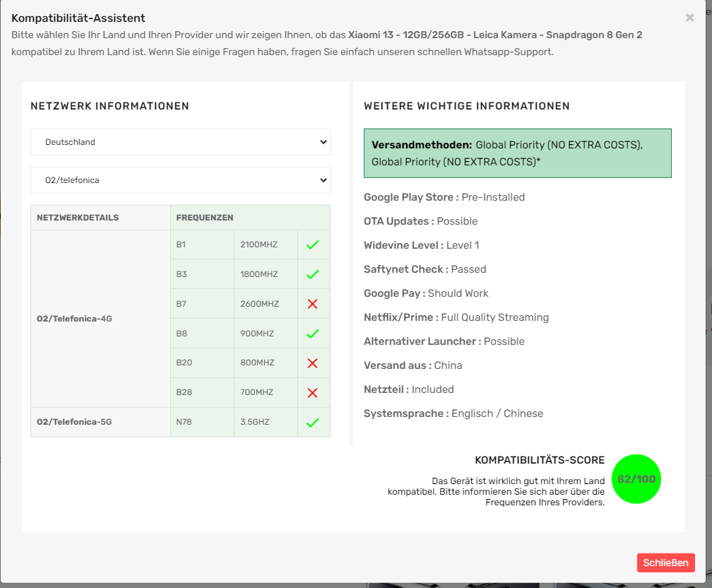Select the O2/Telefonica-4G network row label
712x588 pixels.
74,319
